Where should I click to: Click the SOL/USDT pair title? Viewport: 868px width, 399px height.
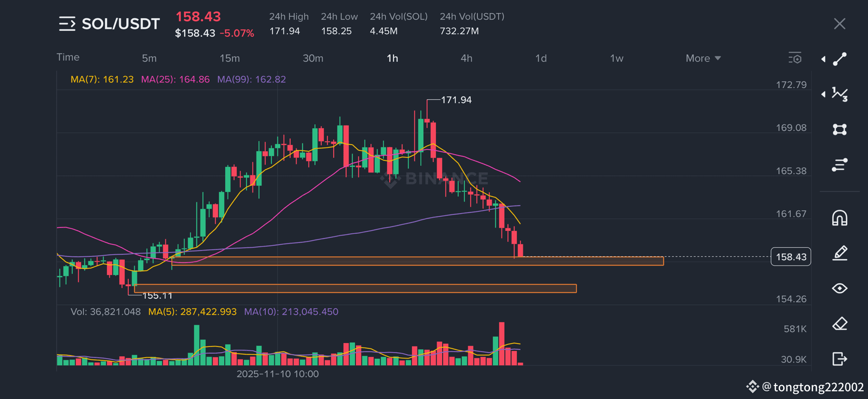tap(121, 24)
